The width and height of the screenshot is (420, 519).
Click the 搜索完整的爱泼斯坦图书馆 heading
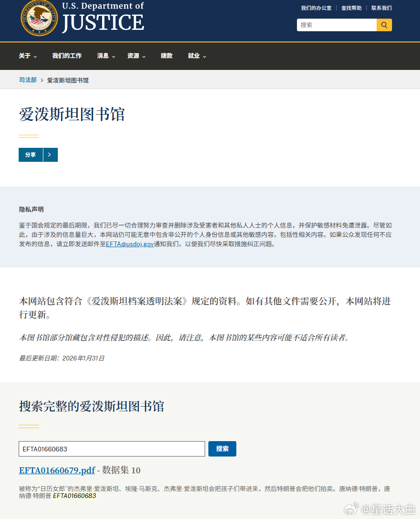tap(92, 407)
